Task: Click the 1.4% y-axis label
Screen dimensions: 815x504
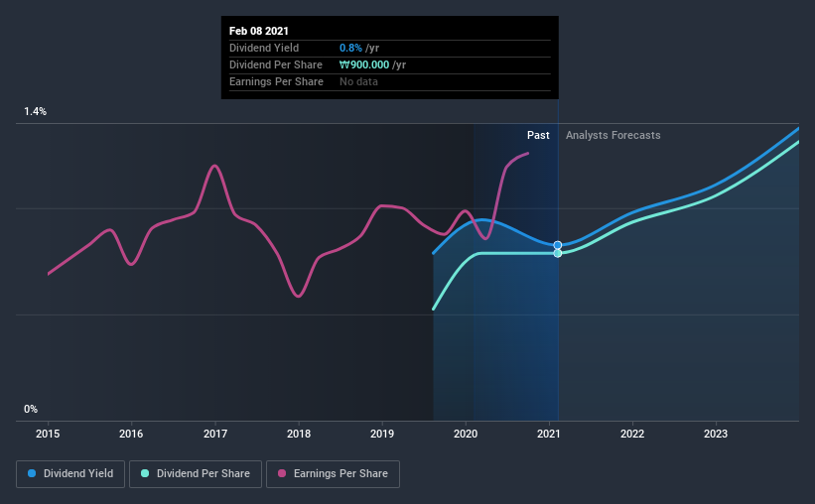Action: (x=36, y=112)
